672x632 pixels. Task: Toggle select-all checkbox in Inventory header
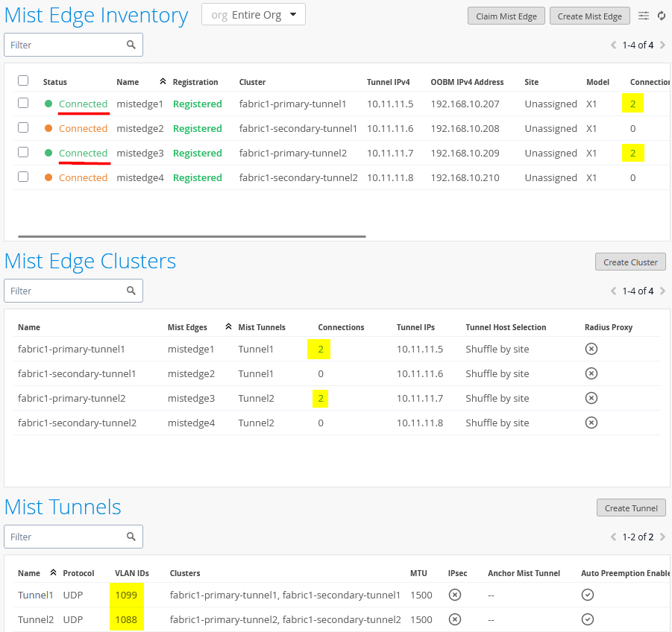pos(23,80)
